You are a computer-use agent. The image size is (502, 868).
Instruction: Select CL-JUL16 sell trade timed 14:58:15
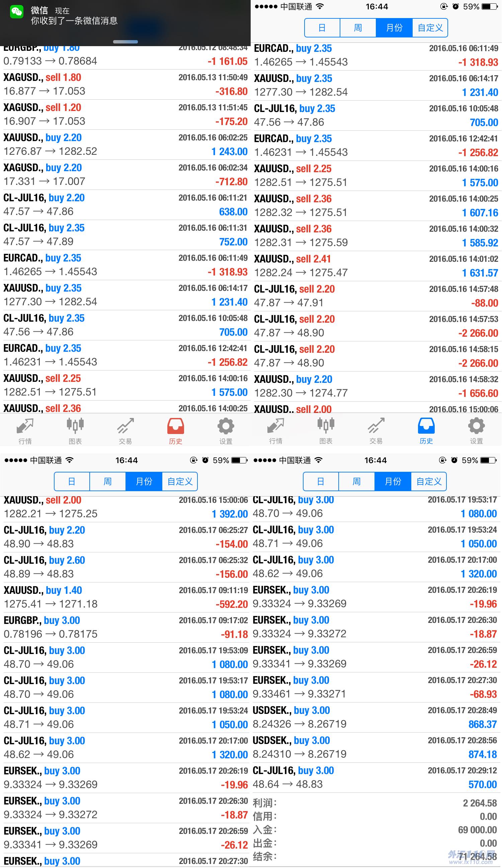click(x=376, y=356)
